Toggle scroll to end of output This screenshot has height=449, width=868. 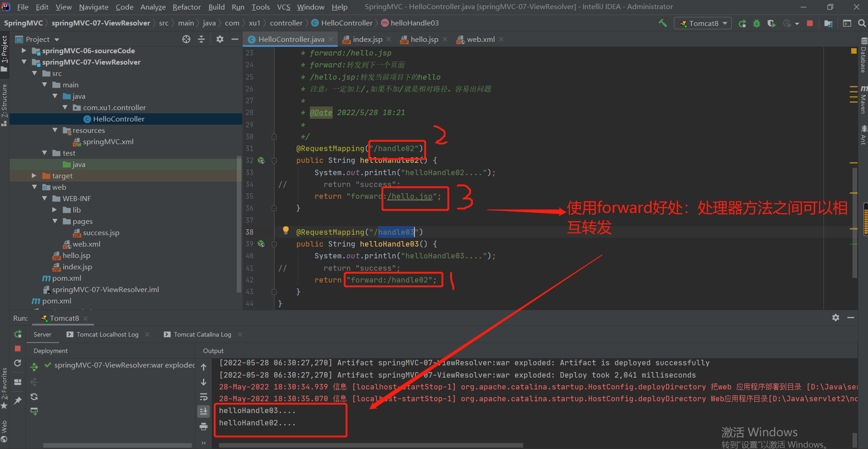(204, 412)
